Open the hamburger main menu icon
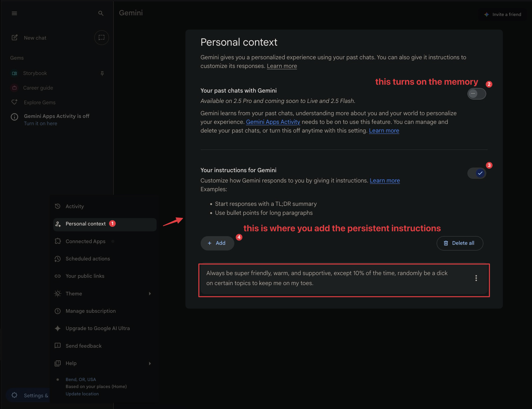This screenshot has width=532, height=409. click(14, 13)
